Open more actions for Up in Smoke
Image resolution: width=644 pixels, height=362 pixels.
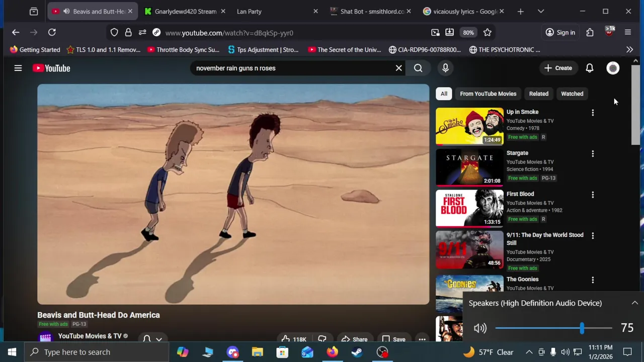pos(593,113)
